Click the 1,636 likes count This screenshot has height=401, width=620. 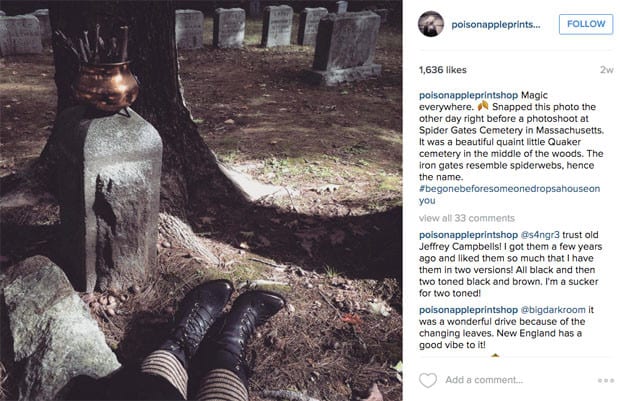(x=442, y=70)
